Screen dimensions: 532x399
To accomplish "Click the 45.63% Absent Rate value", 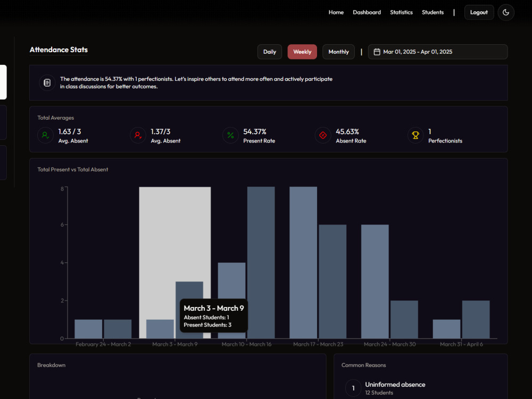I will 347,131.
